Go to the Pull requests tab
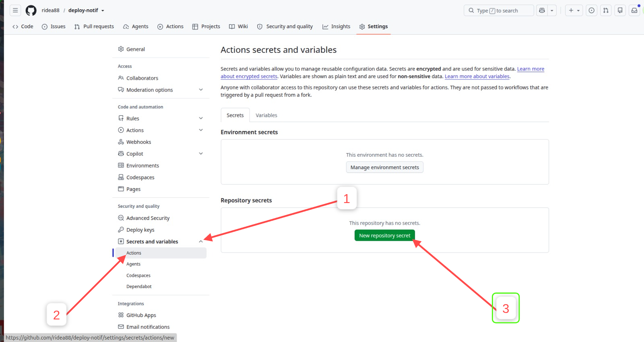This screenshot has width=644, height=342. tap(94, 27)
